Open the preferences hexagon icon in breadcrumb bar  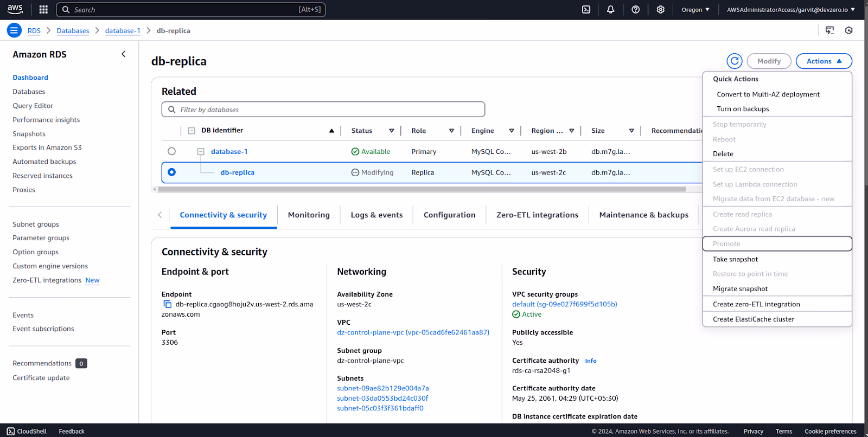coord(849,30)
